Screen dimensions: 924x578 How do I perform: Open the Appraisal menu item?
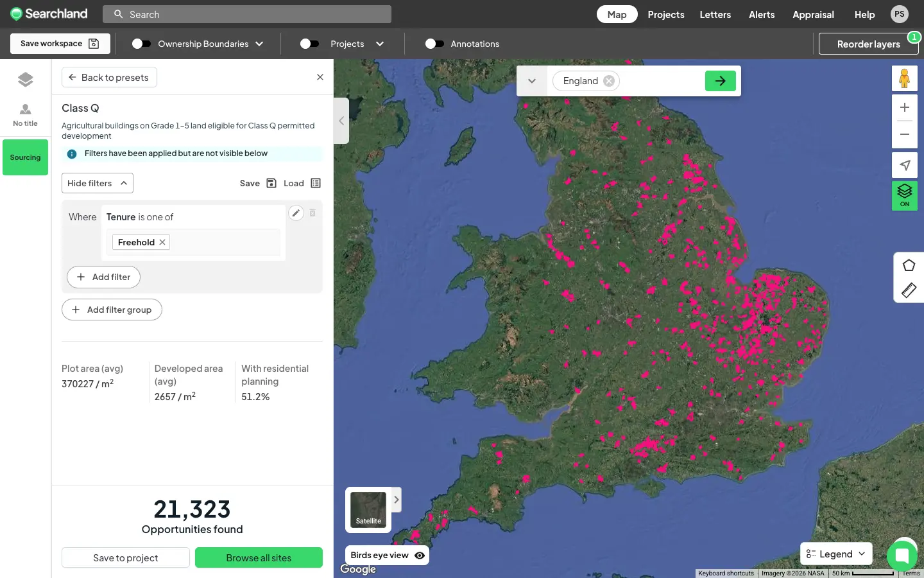coord(813,14)
